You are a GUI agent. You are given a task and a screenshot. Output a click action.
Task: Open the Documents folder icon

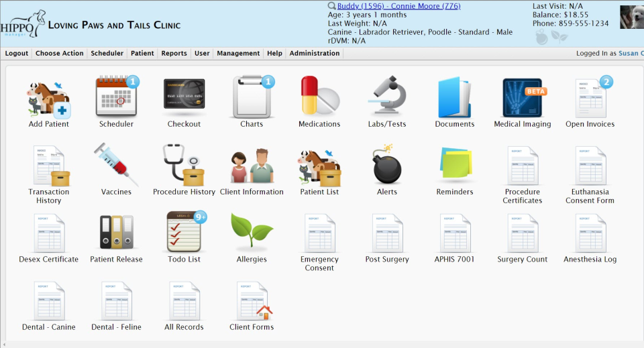[455, 98]
